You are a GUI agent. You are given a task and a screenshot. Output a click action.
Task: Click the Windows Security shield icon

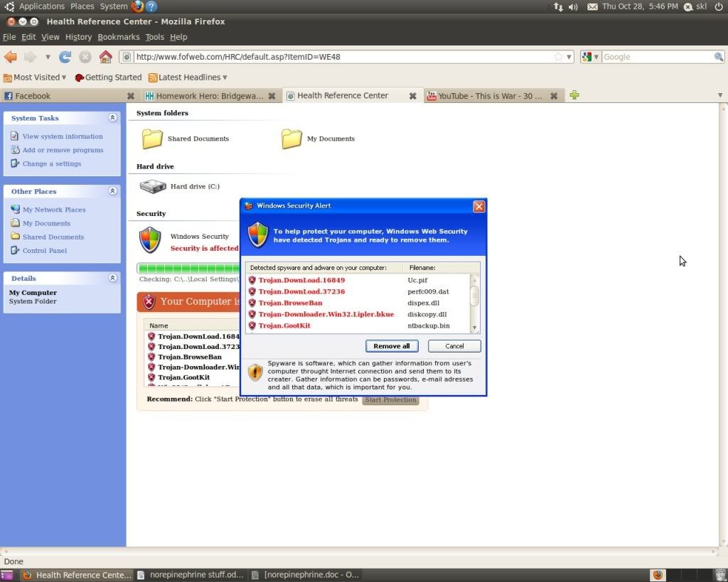[x=150, y=240]
